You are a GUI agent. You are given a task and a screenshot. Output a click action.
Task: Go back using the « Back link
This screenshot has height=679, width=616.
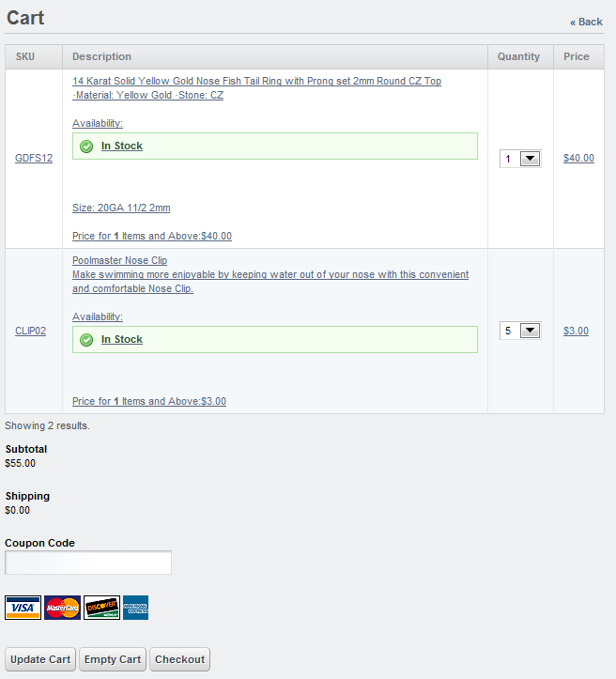pyautogui.click(x=586, y=22)
